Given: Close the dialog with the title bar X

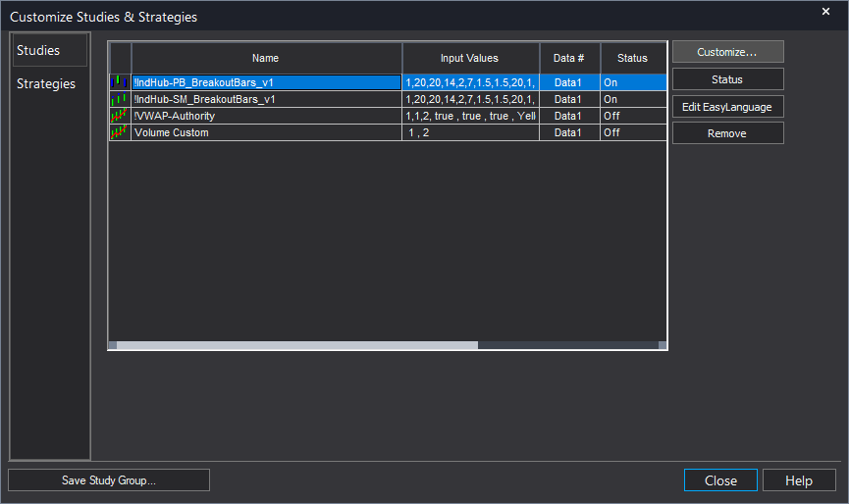Looking at the screenshot, I should coord(825,12).
